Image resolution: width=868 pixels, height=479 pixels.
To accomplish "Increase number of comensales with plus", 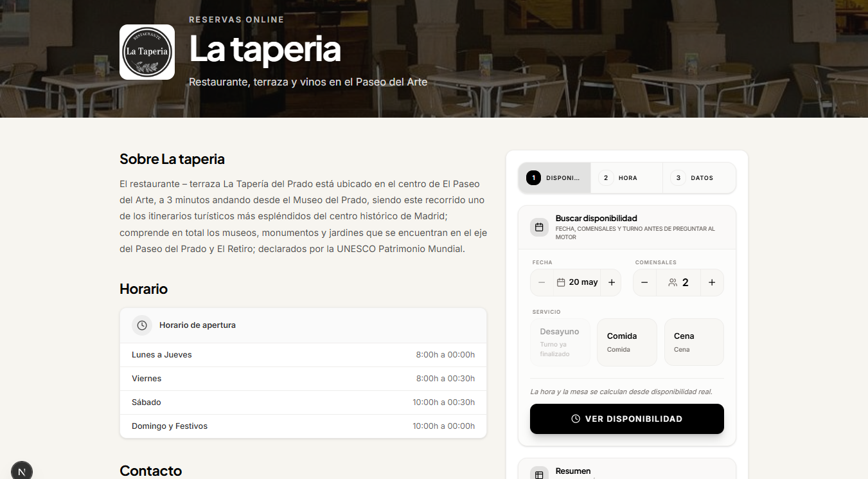I will pos(712,282).
